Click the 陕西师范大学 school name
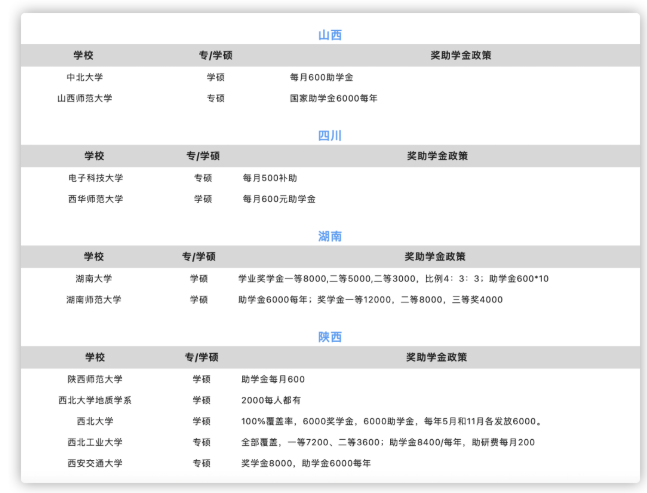Viewport: 647px width, 493px height. (95, 379)
